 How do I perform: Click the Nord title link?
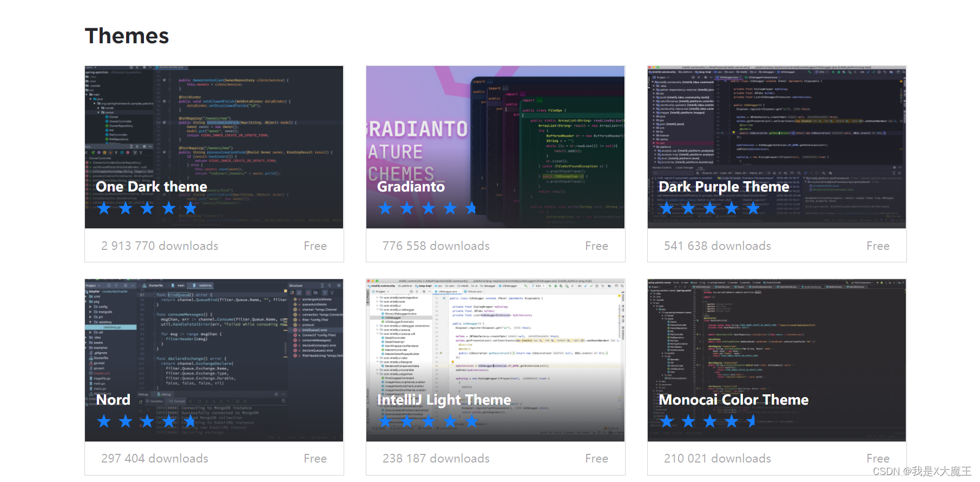[113, 400]
